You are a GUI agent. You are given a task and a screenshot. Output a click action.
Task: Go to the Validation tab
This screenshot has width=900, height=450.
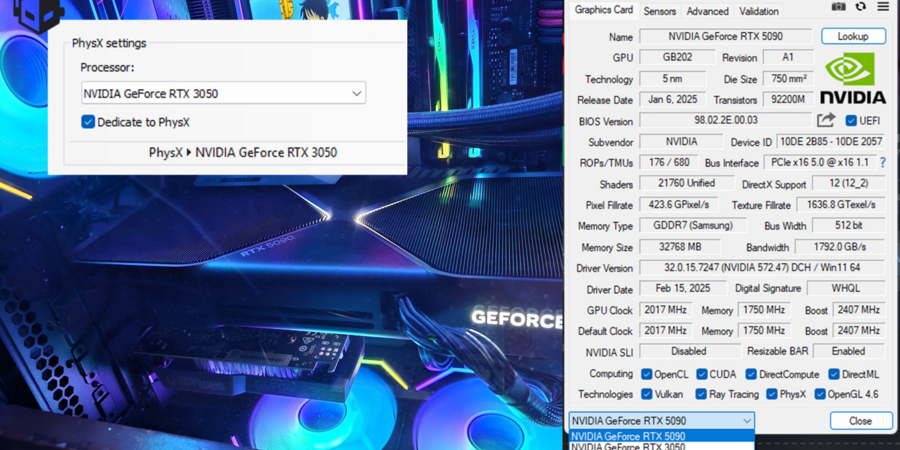pyautogui.click(x=759, y=11)
